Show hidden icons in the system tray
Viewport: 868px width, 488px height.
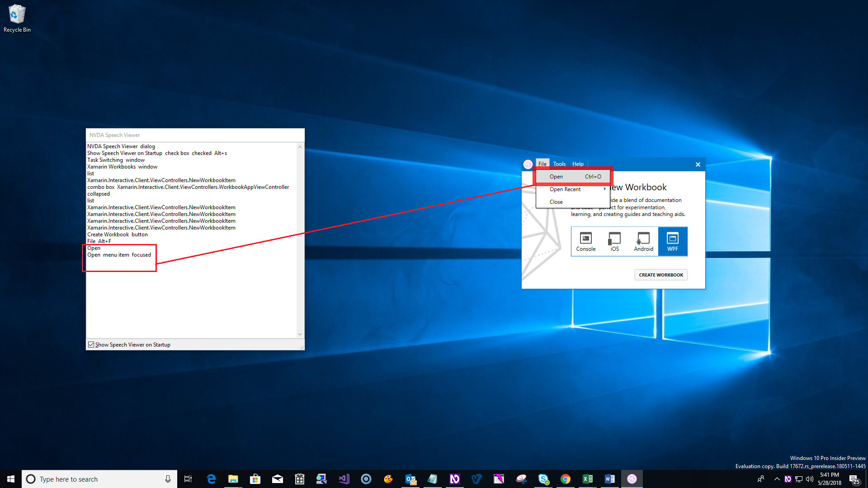tap(777, 479)
